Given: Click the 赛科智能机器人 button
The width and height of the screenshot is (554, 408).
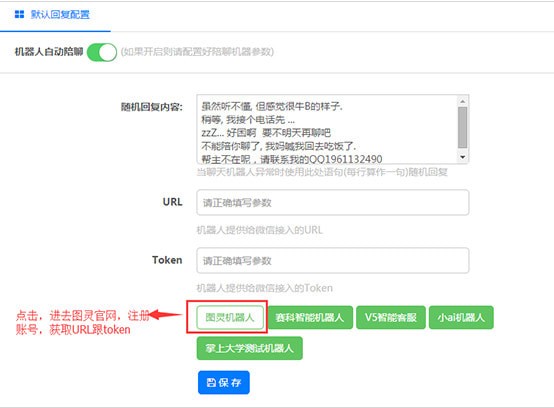Looking at the screenshot, I should pyautogui.click(x=310, y=317).
